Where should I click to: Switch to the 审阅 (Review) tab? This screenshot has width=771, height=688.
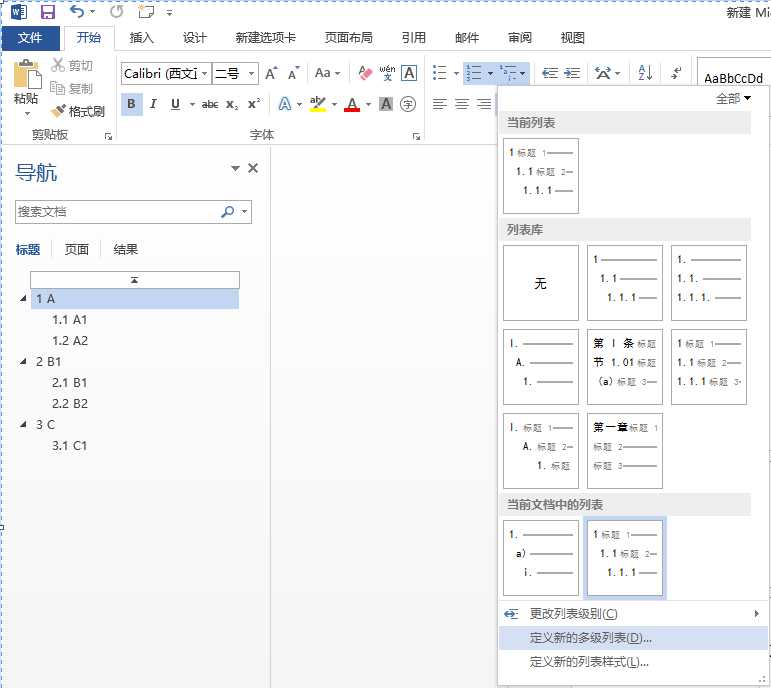pos(520,38)
